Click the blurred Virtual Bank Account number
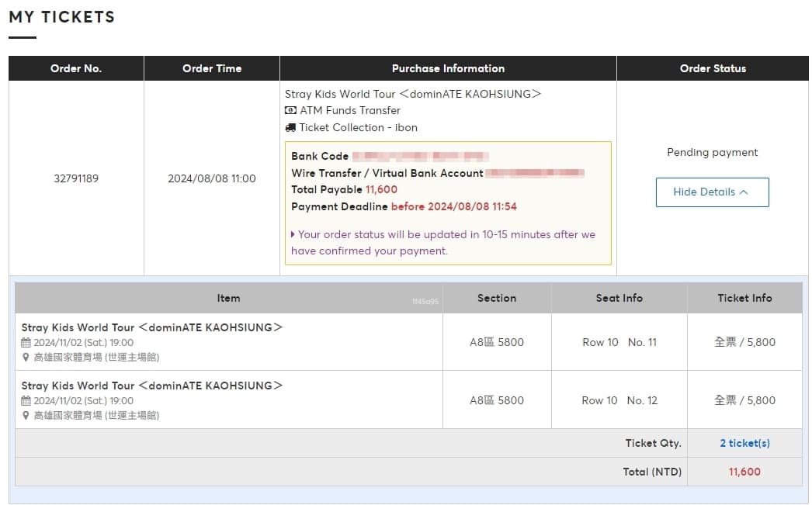 pyautogui.click(x=535, y=173)
